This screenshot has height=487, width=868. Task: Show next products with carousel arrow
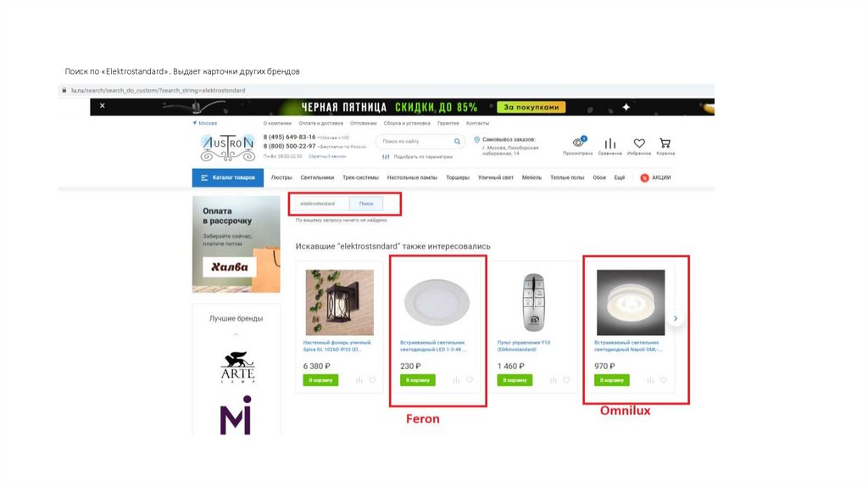point(676,318)
